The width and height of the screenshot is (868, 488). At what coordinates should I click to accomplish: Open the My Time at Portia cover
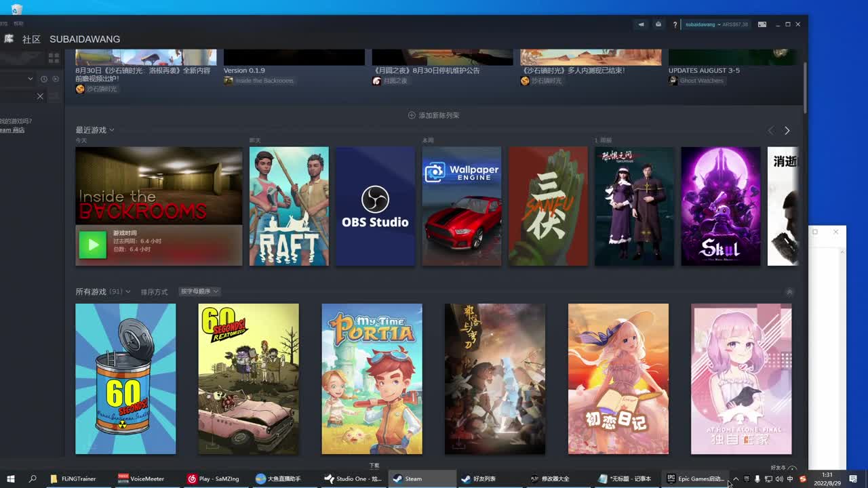tap(372, 379)
